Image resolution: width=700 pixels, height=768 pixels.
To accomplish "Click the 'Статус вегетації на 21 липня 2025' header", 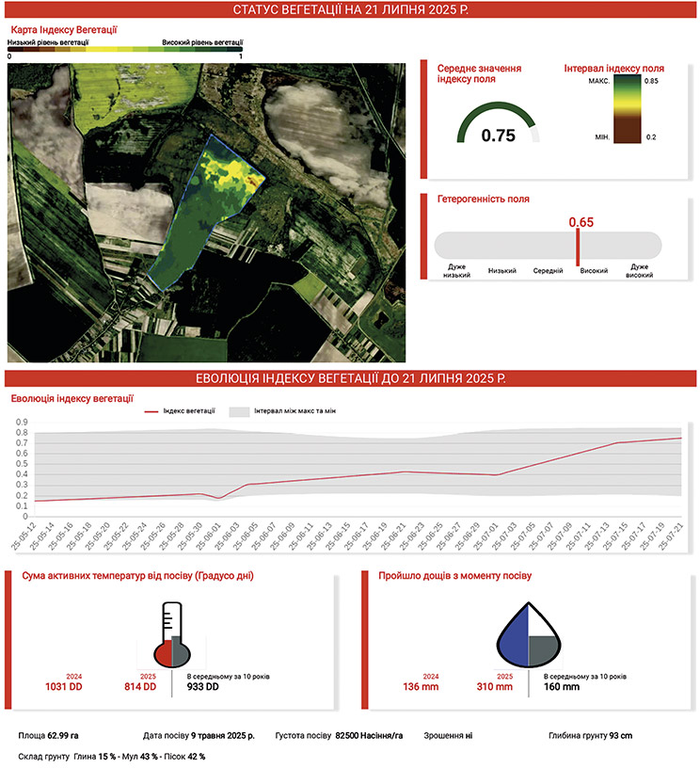I will click(x=350, y=10).
